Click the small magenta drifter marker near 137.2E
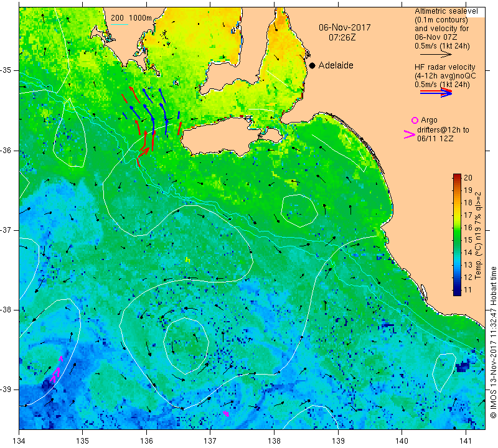 coord(226,413)
